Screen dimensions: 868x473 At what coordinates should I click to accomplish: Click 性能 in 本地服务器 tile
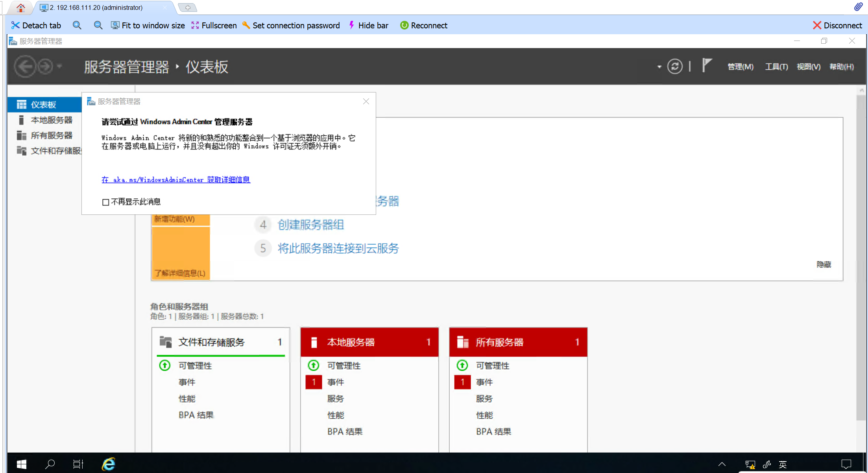(x=336, y=415)
